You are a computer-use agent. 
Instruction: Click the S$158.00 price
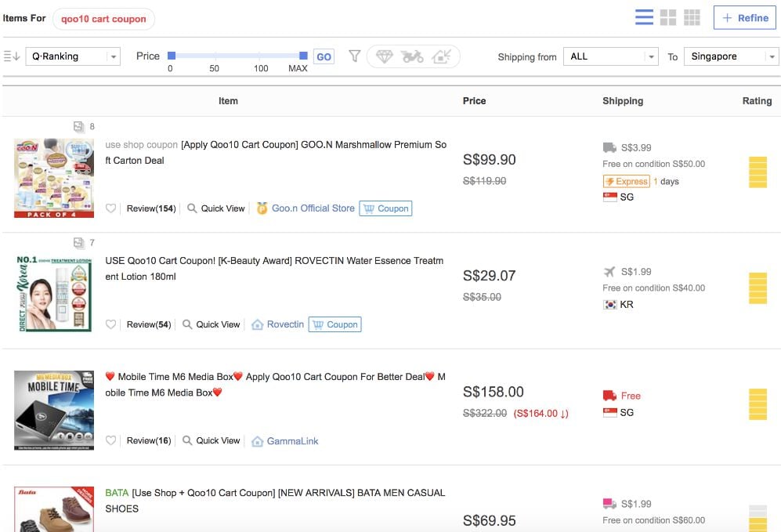pyautogui.click(x=493, y=392)
